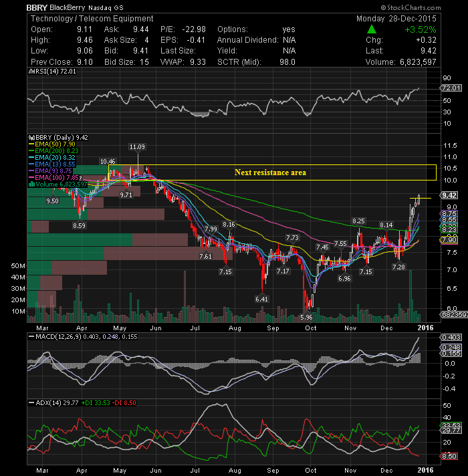Click the Technology / Telecom Equipment sector text

click(x=92, y=19)
